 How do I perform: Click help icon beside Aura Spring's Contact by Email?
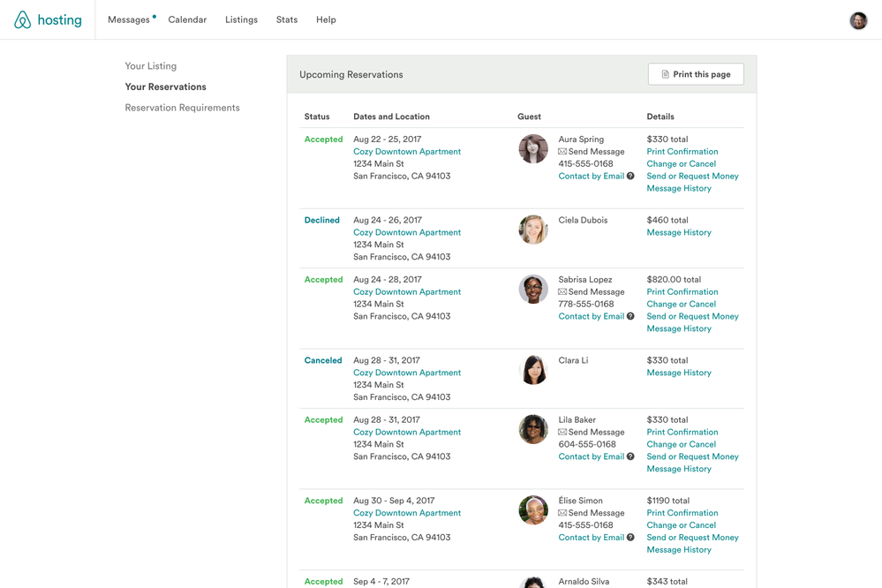630,177
